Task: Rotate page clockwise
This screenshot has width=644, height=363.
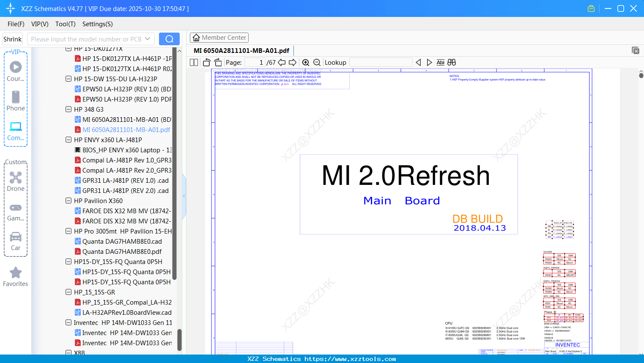Action: [x=218, y=62]
